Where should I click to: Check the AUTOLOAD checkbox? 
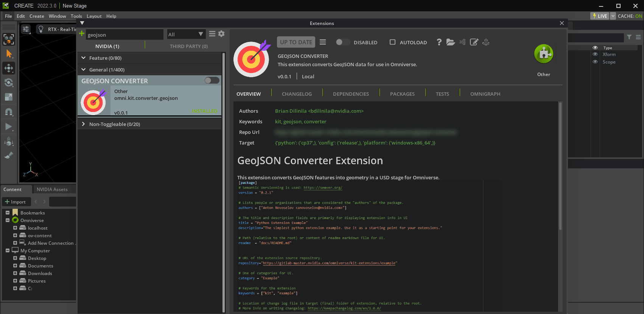tap(392, 42)
